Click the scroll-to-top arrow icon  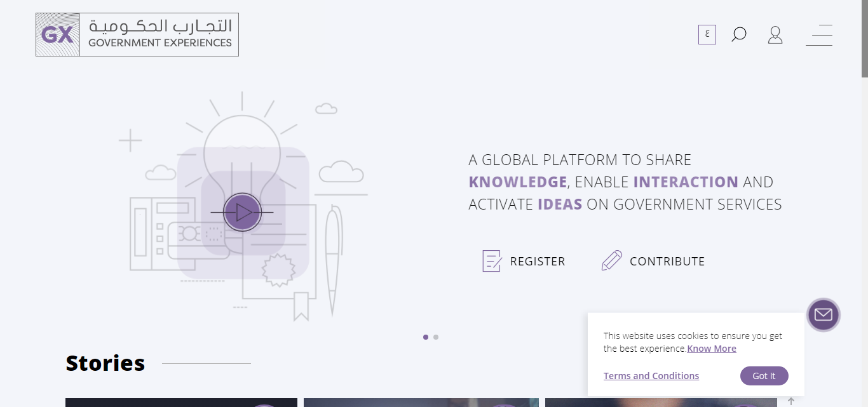(791, 401)
